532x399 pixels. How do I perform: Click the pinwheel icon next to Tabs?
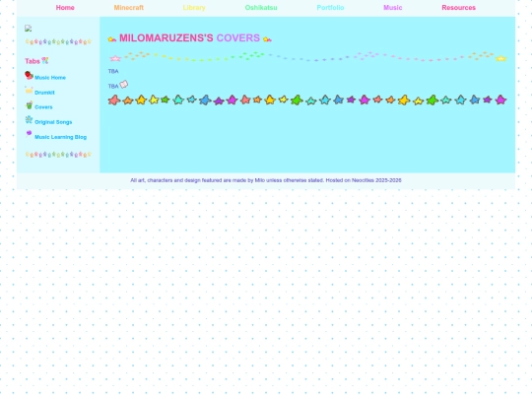pos(45,61)
